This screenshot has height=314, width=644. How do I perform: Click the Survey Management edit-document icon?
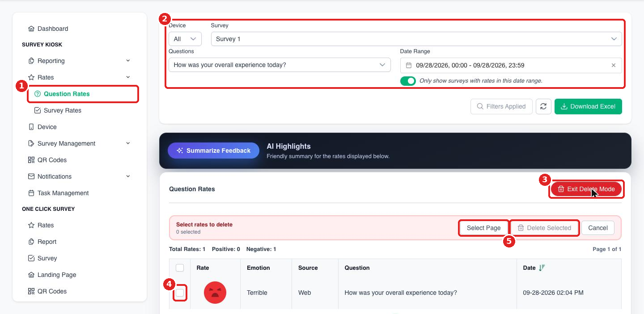31,143
